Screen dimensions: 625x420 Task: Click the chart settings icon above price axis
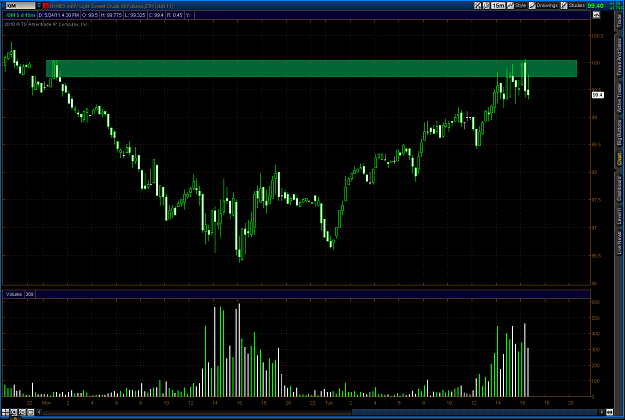596,15
